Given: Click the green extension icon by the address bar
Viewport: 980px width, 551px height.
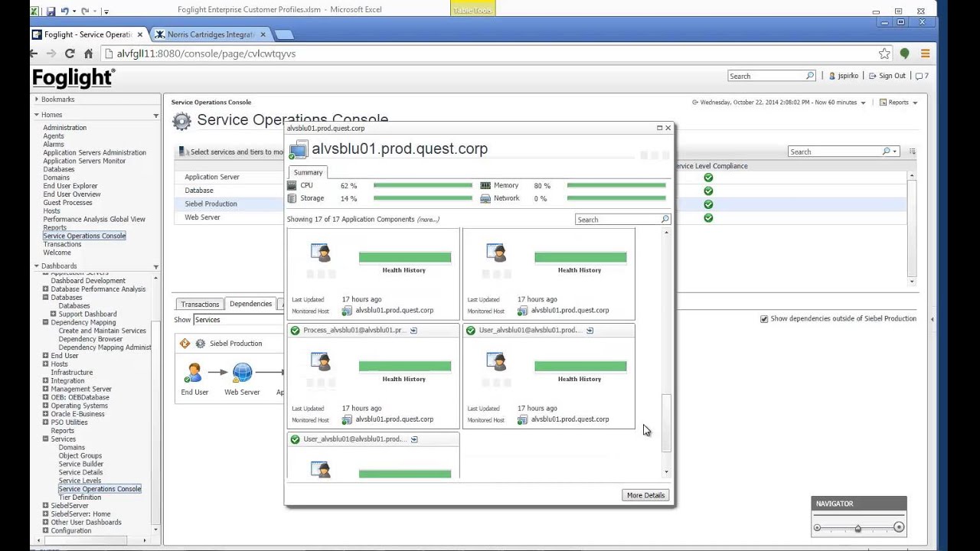Looking at the screenshot, I should click(904, 54).
